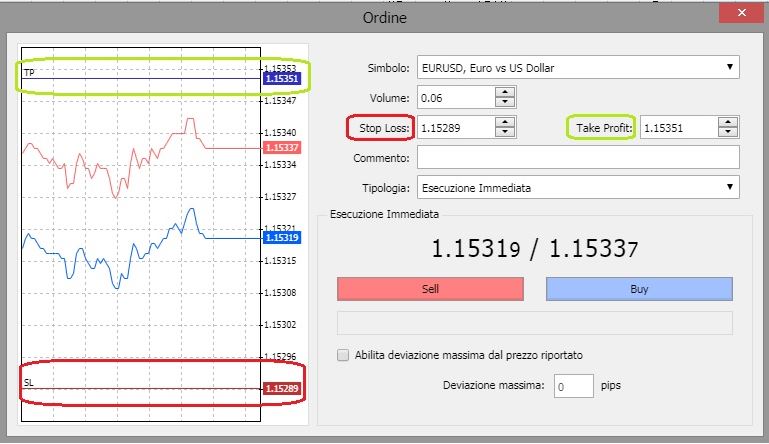The width and height of the screenshot is (769, 444).
Task: Decrease Stop Loss with down arrow
Action: [505, 132]
